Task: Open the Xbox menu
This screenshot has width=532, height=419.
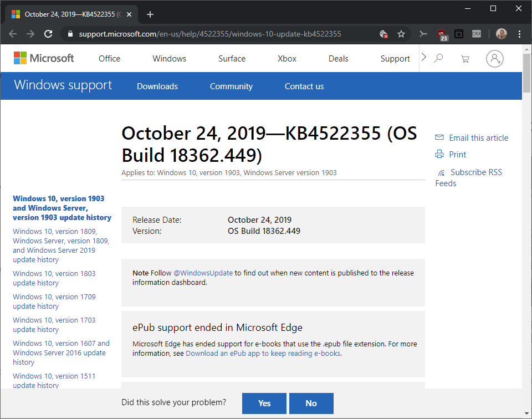Action: tap(287, 59)
